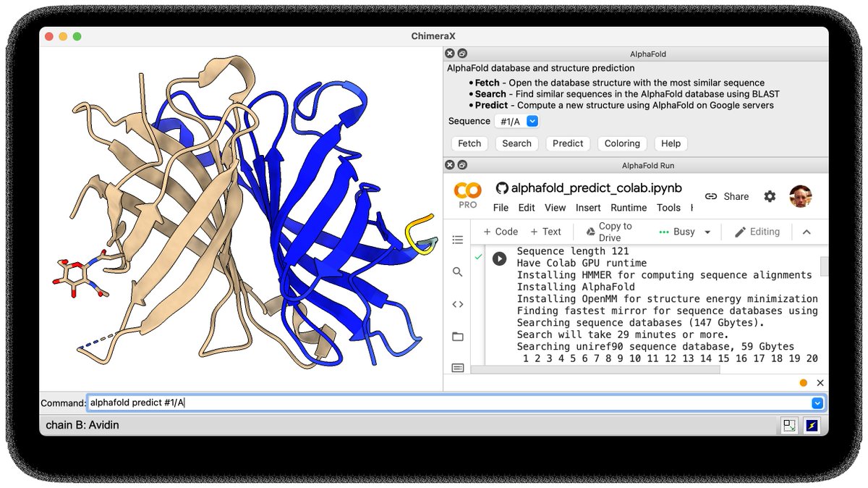The height and width of the screenshot is (488, 868).
Task: Click the lightning bolt quick-access icon
Action: point(812,426)
